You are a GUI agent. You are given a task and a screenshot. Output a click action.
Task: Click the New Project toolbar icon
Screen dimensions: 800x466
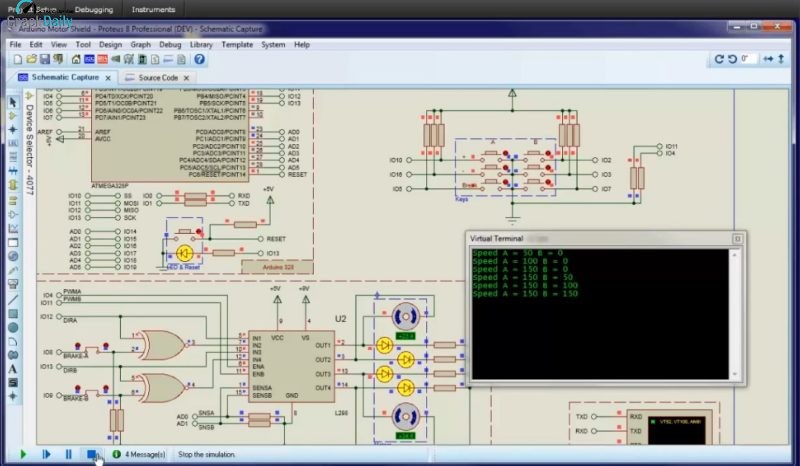point(15,60)
